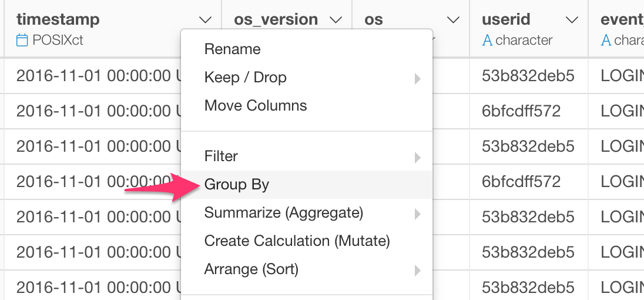This screenshot has width=644, height=300.
Task: Expand the Arrange (Sort) submenu arrow
Action: (418, 271)
